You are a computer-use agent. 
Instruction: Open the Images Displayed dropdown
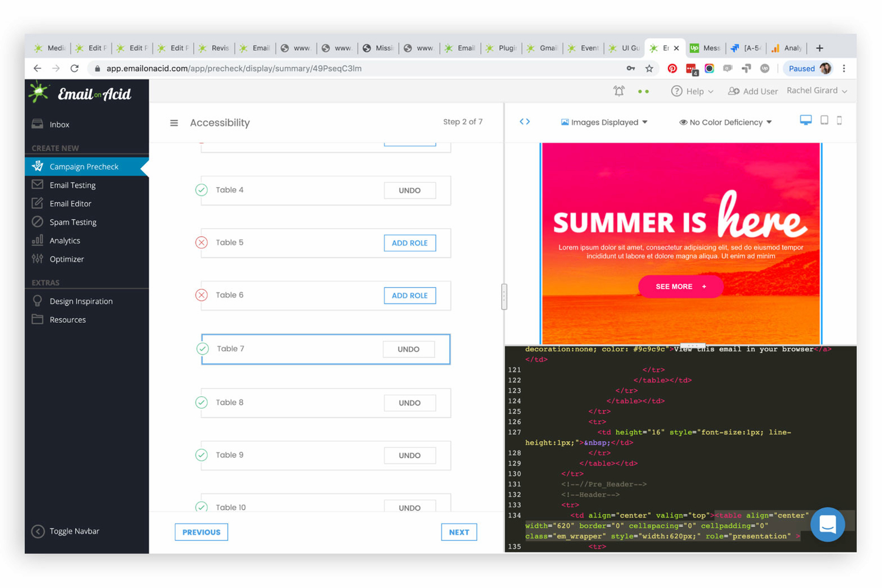603,122
